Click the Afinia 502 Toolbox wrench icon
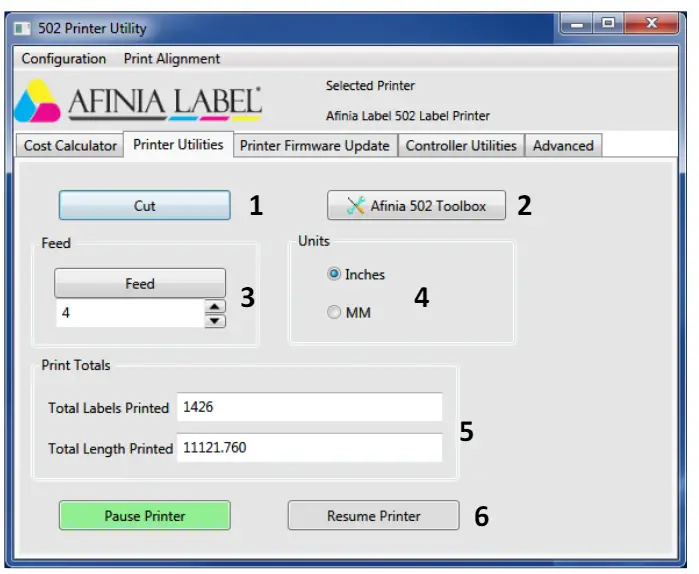This screenshot has height=574, width=699. click(356, 206)
